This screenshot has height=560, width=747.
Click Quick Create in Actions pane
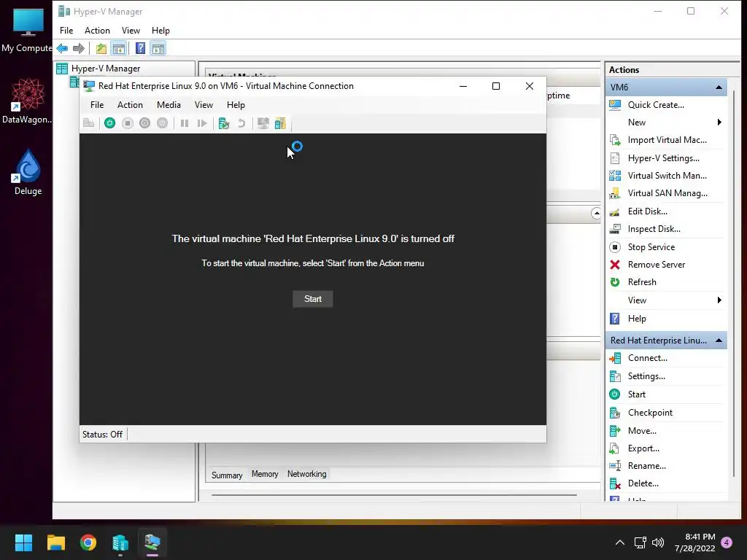click(x=656, y=105)
